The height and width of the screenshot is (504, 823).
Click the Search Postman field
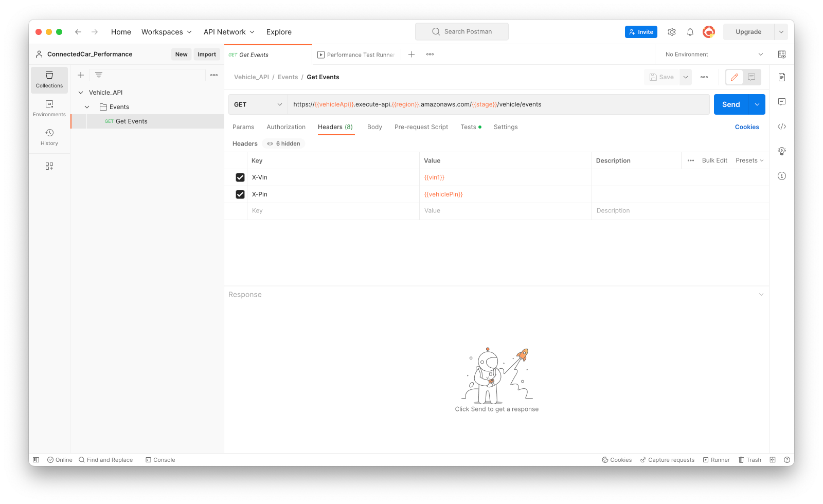462,32
